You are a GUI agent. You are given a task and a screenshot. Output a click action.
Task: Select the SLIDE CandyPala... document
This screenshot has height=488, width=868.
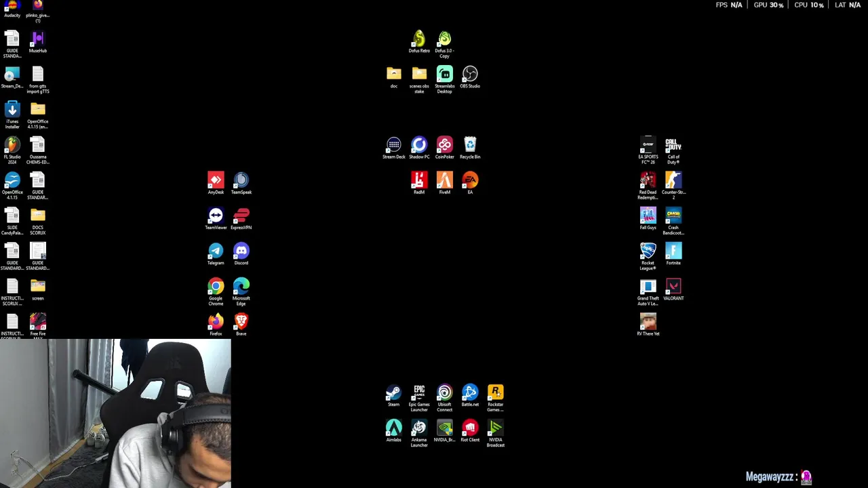[12, 221]
